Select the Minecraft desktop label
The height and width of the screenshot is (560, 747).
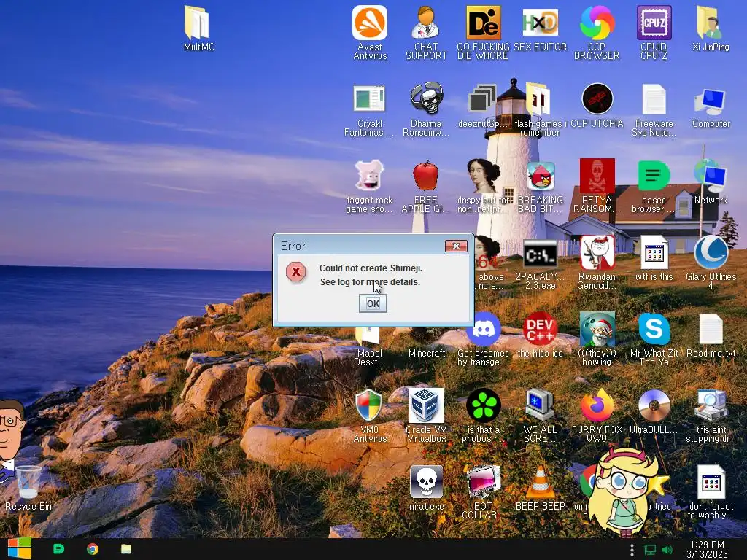pos(427,354)
